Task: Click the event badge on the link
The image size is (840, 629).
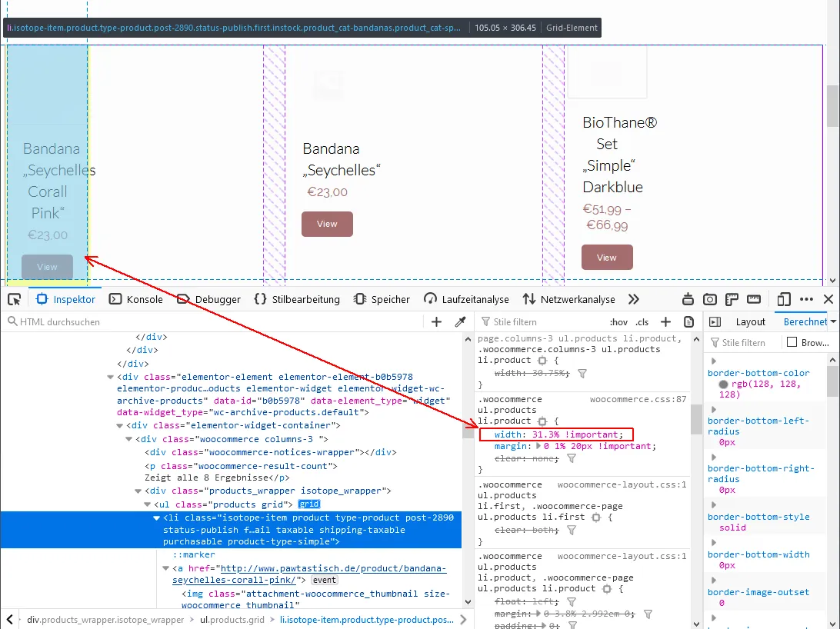Action: [x=325, y=581]
